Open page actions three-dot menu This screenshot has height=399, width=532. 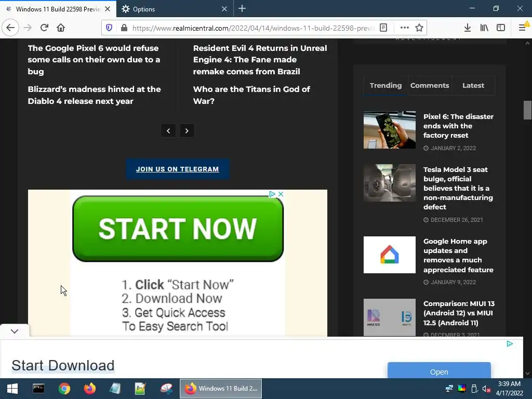click(x=404, y=28)
